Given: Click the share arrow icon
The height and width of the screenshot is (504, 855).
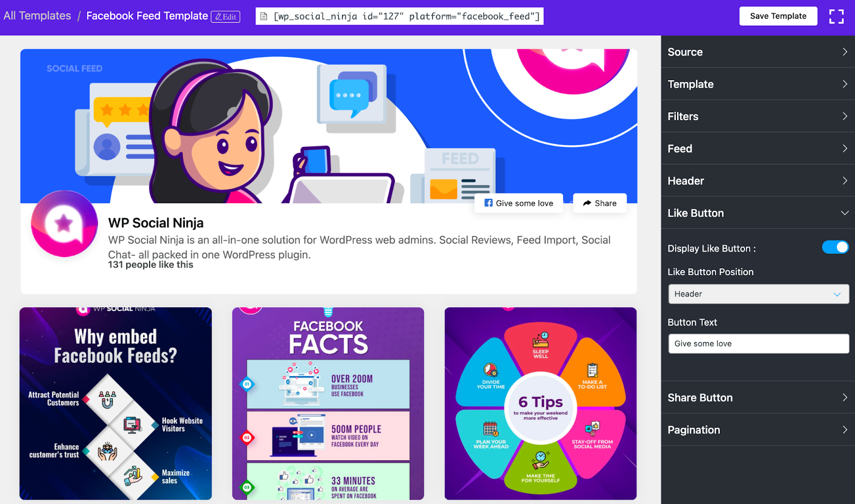Looking at the screenshot, I should (587, 203).
